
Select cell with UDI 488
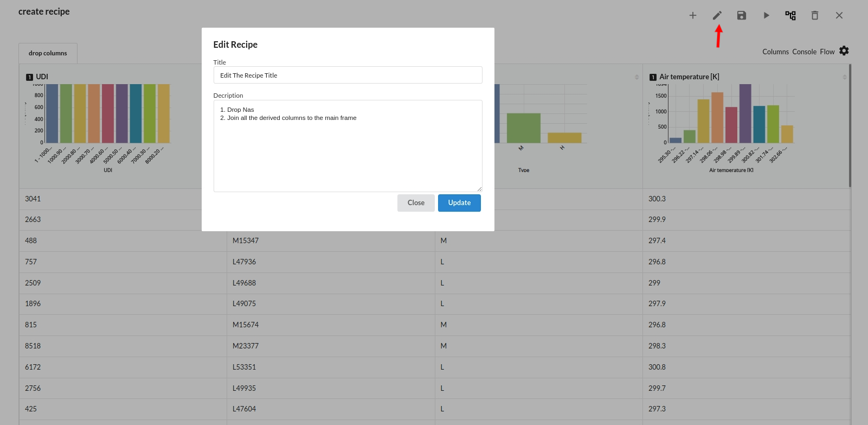coord(123,241)
